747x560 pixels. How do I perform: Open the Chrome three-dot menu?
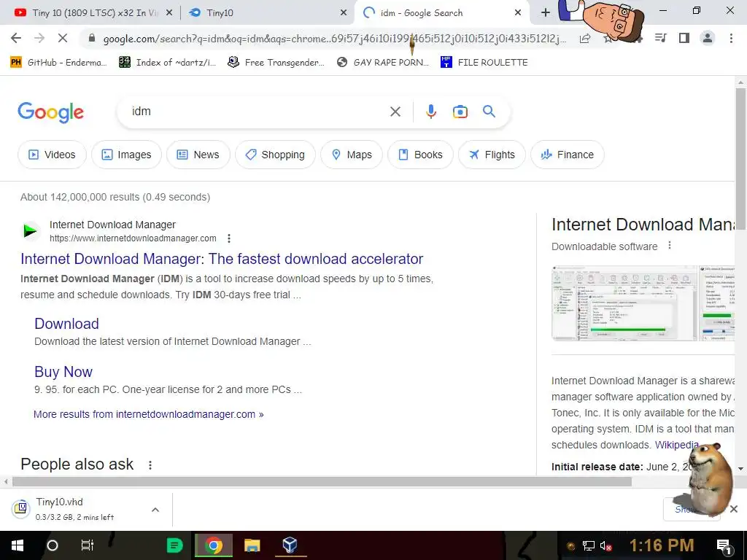point(731,38)
